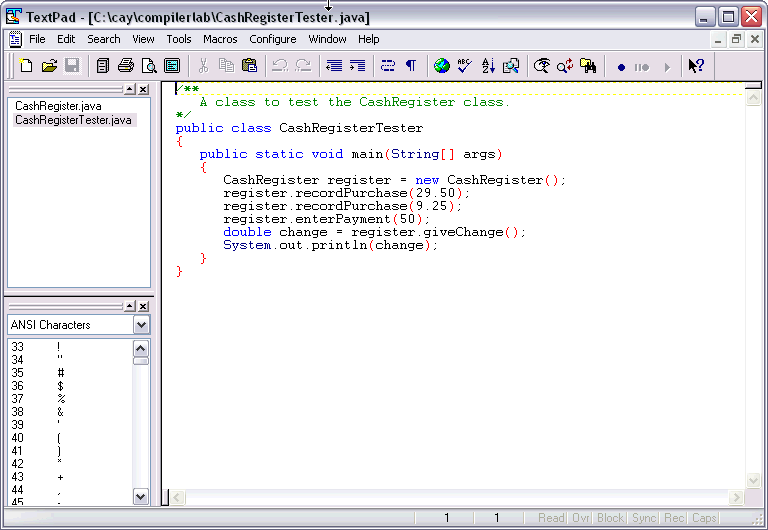Open a file using the folder icon
This screenshot has width=768, height=530.
tap(49, 66)
